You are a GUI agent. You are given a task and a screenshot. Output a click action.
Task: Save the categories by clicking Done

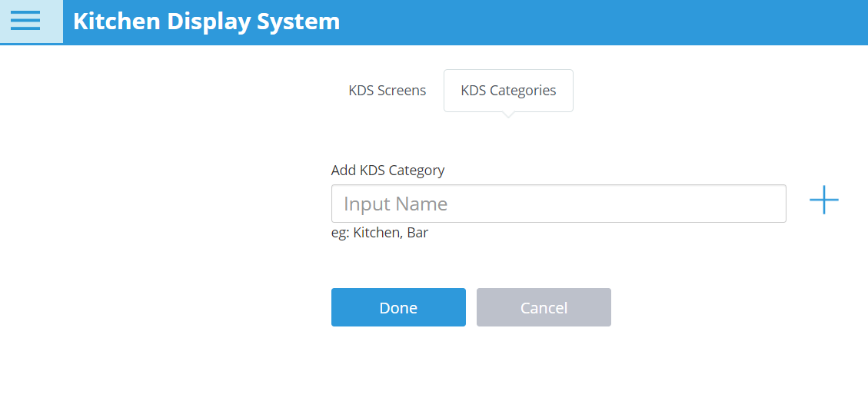click(x=398, y=307)
